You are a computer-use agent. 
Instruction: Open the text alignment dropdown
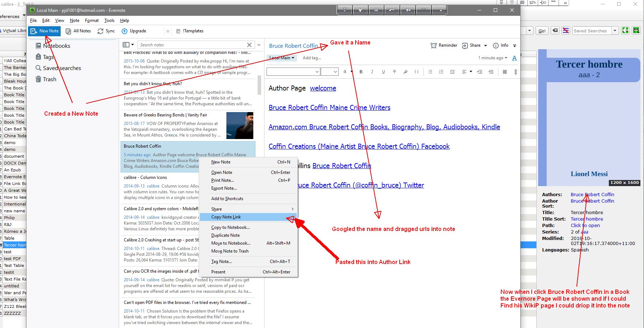pyautogui.click(x=467, y=72)
